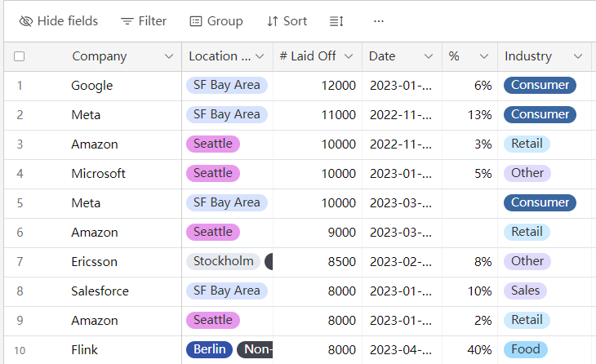Toggle the select all rows checkbox
The height and width of the screenshot is (364, 596).
19,56
